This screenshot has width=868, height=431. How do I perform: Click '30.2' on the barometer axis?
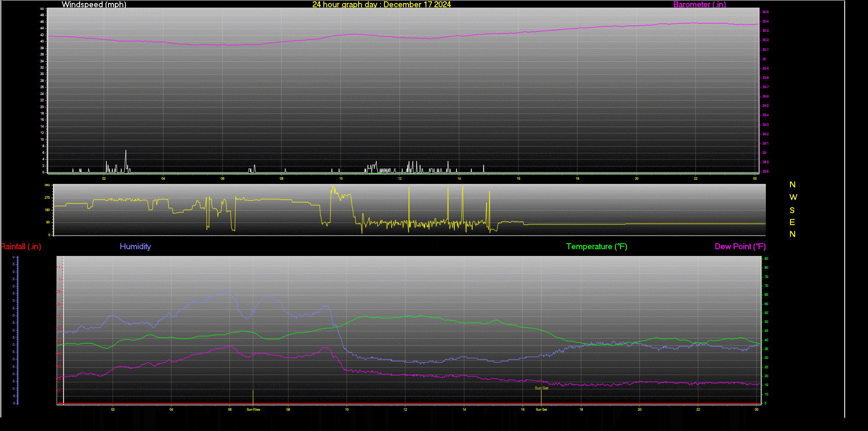coord(765,40)
